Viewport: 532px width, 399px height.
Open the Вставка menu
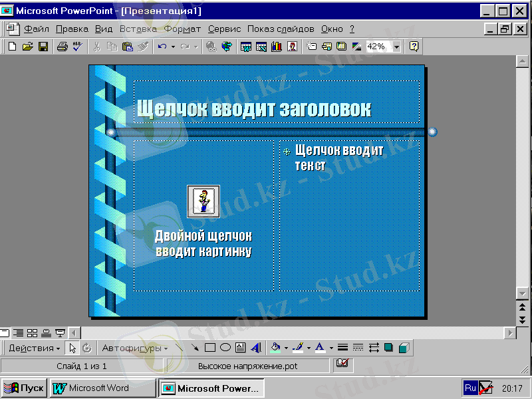click(x=138, y=29)
